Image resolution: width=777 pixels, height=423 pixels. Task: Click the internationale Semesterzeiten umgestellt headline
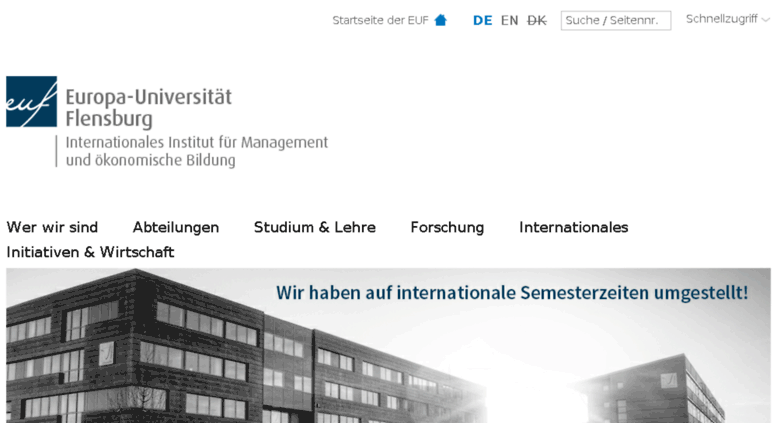512,293
